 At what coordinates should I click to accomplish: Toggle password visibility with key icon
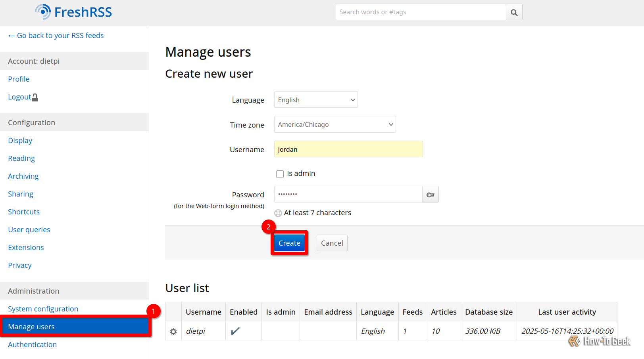click(430, 195)
